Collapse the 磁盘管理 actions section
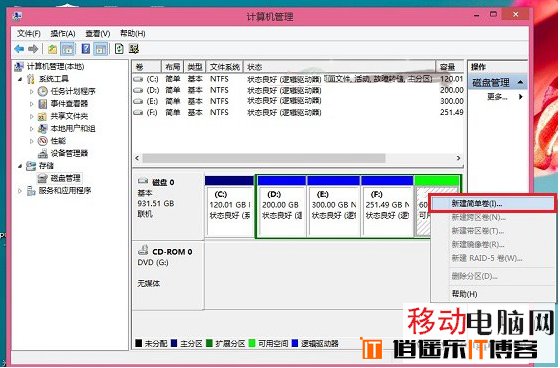Screen dimensions: 560x368 (521, 83)
